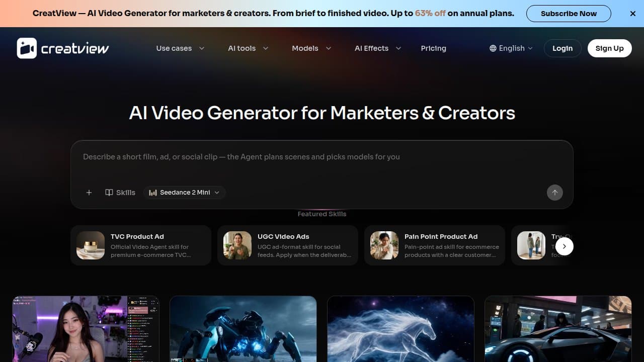This screenshot has height=362, width=644.
Task: Click the CreatView camera logo icon
Action: (x=27, y=48)
